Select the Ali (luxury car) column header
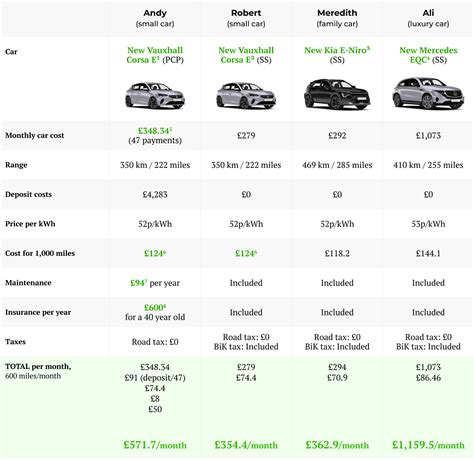The width and height of the screenshot is (474, 460). coord(428,18)
